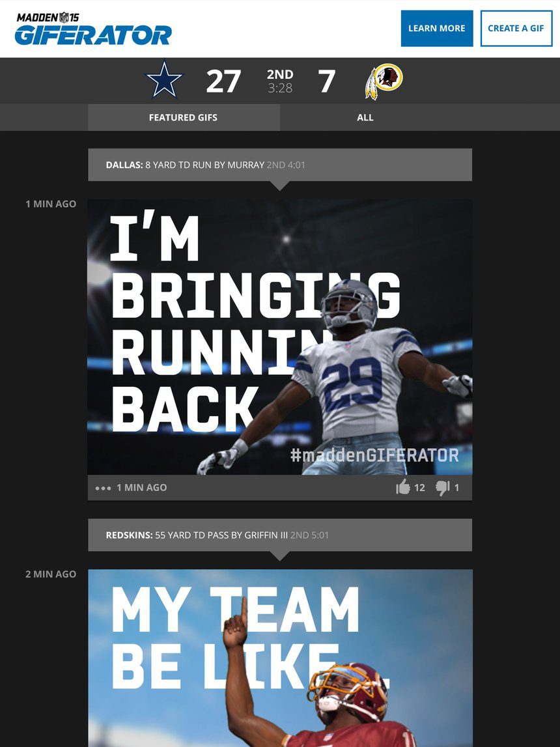Click the '2 MIN AGO' timestamp beside Griffin GIF
Screen dimensions: 560x747
[x=51, y=574]
